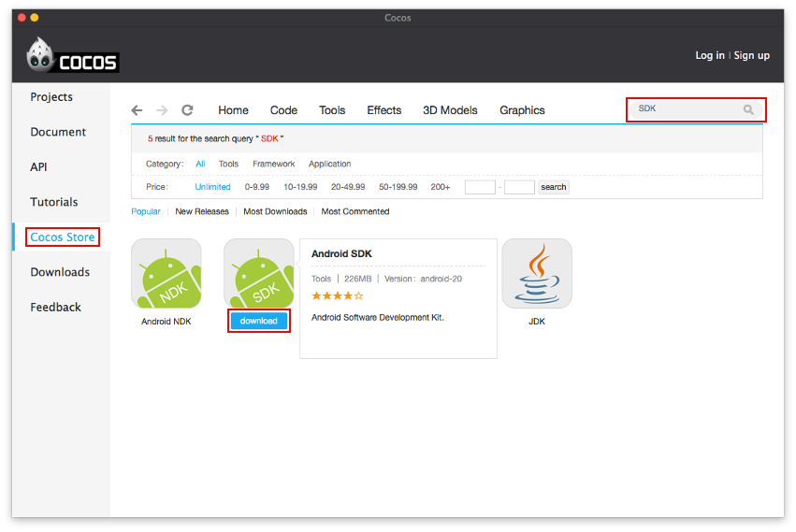Filter category by Framework
The height and width of the screenshot is (532, 796).
(274, 164)
